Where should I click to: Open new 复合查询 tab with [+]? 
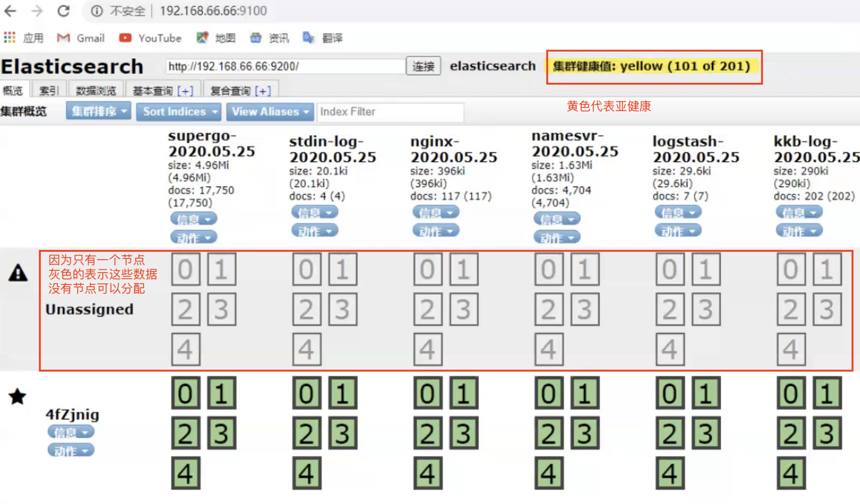[263, 91]
